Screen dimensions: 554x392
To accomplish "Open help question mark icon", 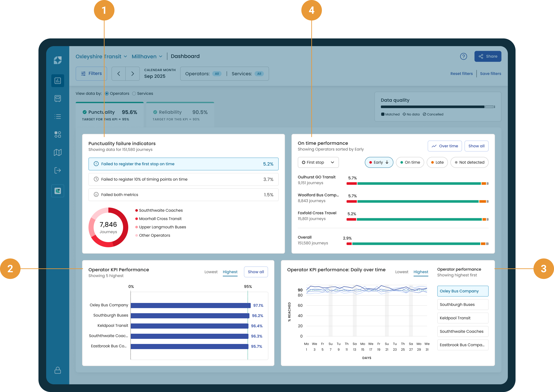I will click(463, 57).
